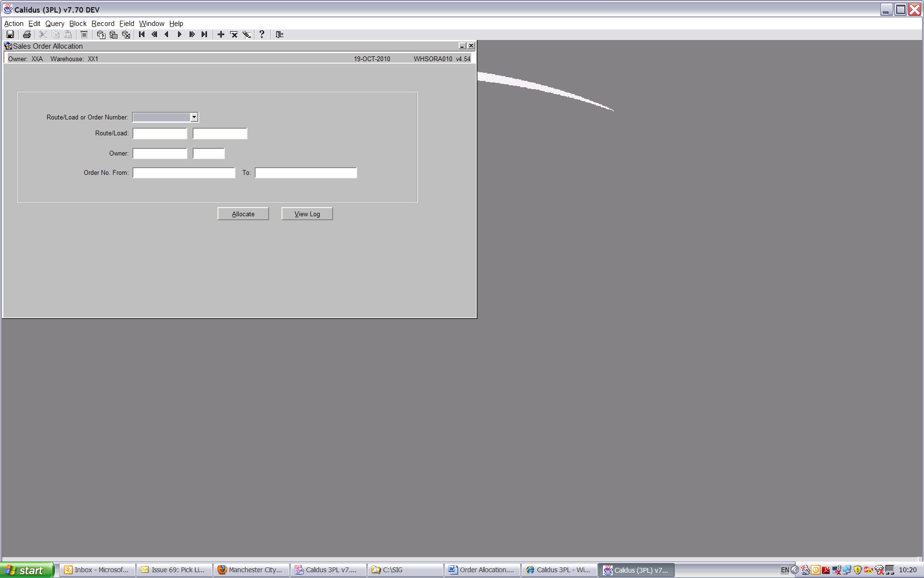This screenshot has height=578, width=924.
Task: Switch to Order Allocation Word taskbar item
Action: tap(483, 570)
